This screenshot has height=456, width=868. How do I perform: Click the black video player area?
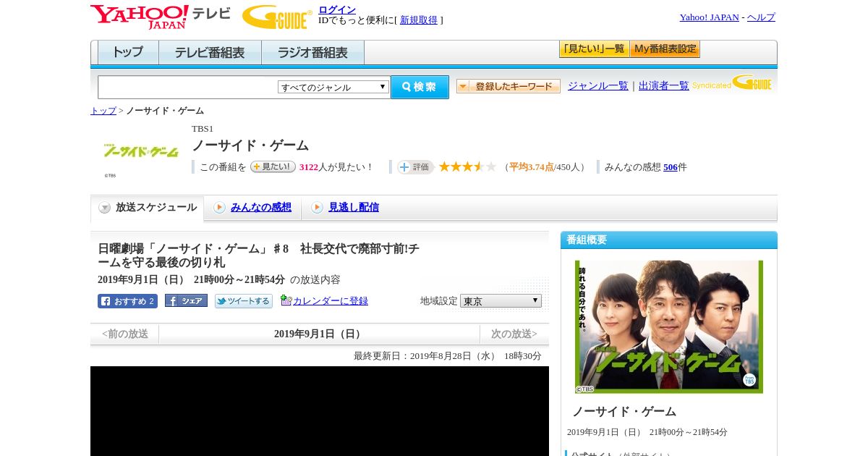pyautogui.click(x=320, y=411)
